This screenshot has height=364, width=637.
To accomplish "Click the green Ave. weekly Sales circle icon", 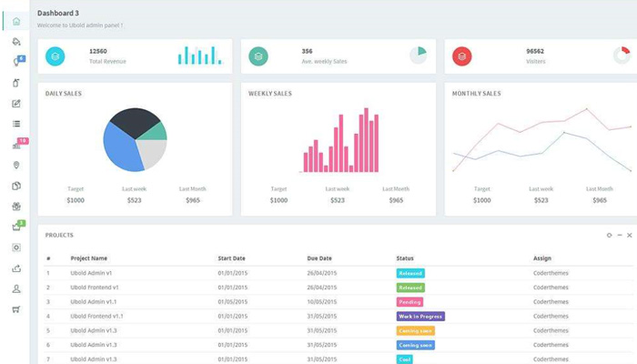I will pyautogui.click(x=258, y=56).
